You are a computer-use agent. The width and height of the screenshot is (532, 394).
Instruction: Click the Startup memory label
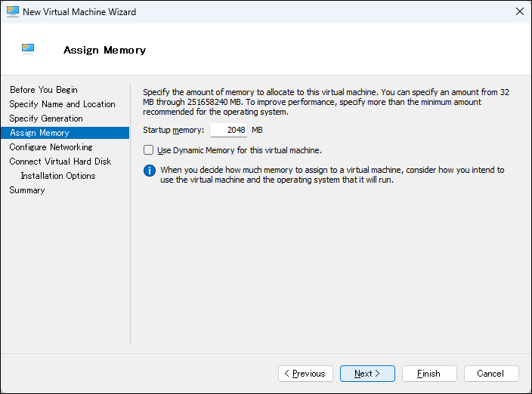[x=173, y=131]
